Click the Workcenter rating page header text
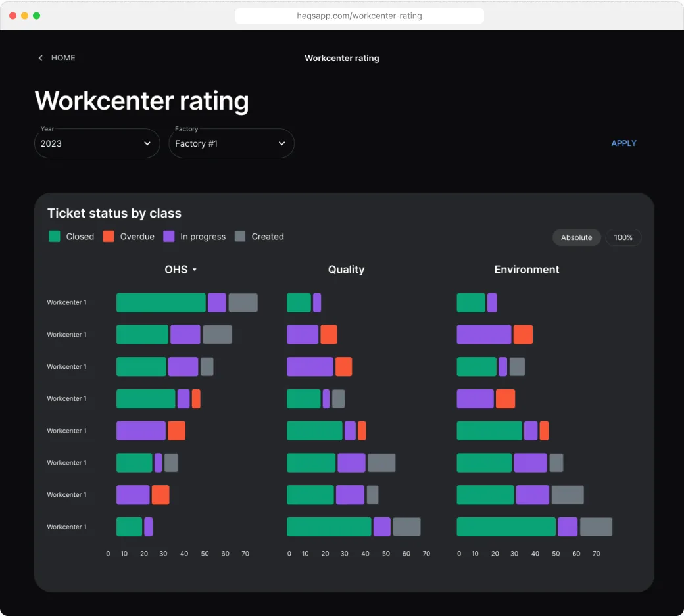This screenshot has width=684, height=616. (341, 58)
